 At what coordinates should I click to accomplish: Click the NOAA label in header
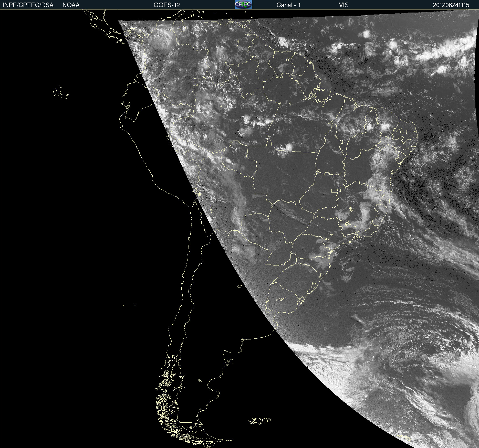click(71, 5)
